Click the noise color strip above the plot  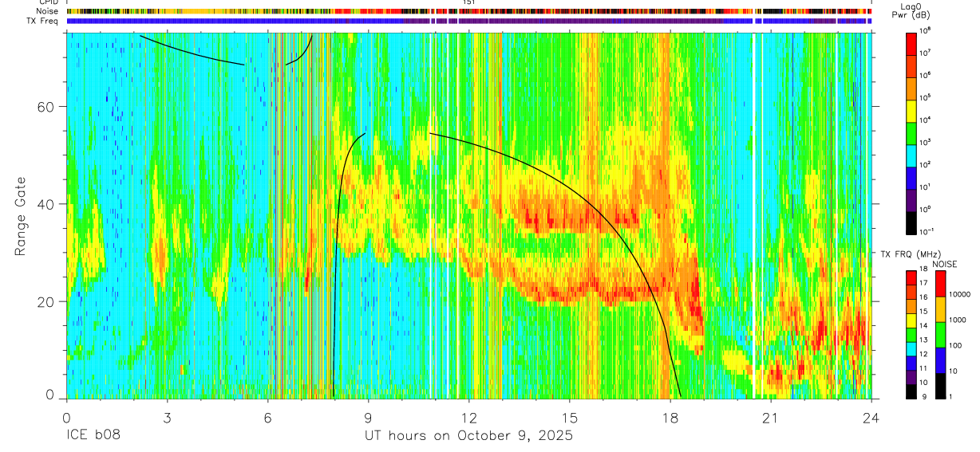(468, 12)
